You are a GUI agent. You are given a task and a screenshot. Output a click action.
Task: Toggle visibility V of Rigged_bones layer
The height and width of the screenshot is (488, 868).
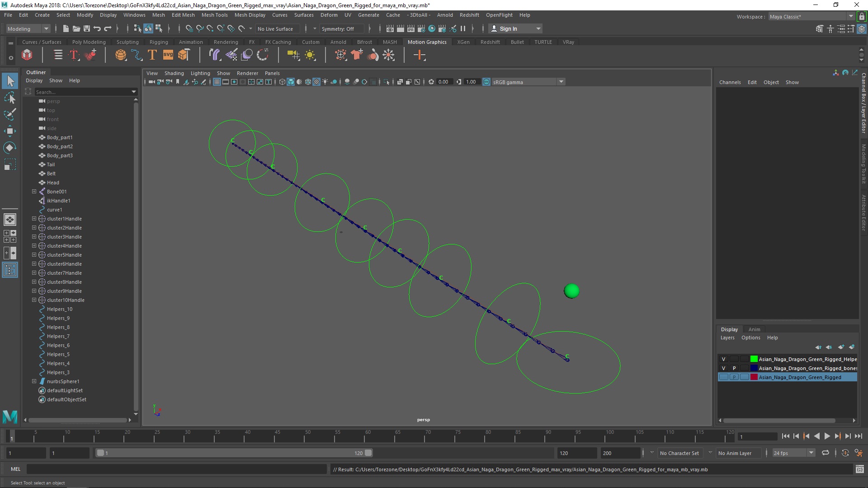tap(724, 368)
